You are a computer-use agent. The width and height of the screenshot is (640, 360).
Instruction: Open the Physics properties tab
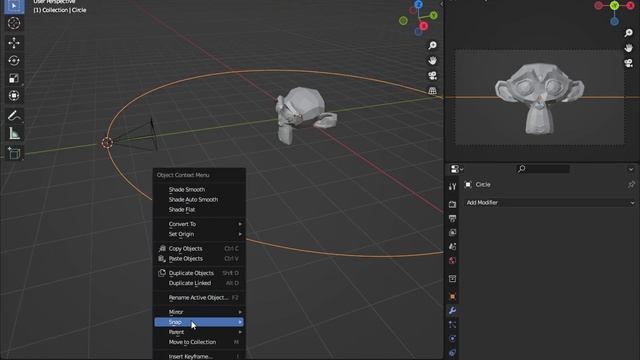452,338
